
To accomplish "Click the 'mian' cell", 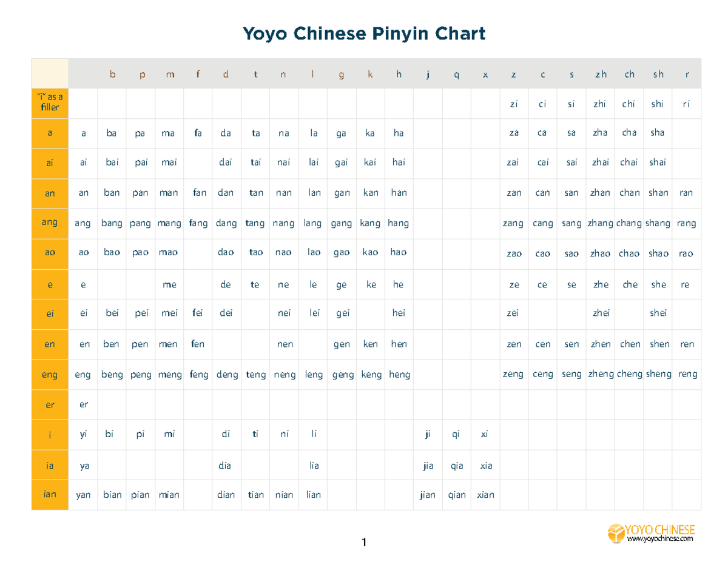I will 169,495.
